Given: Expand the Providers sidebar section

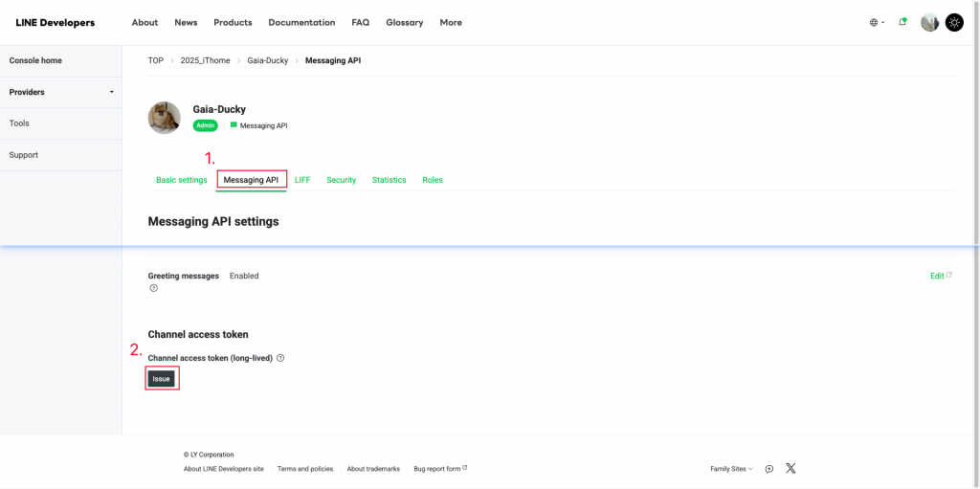Looking at the screenshot, I should point(60,92).
